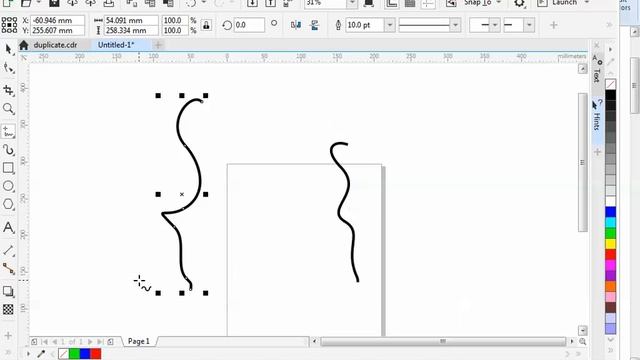
Task: Select the Page 1 tab
Action: pyautogui.click(x=139, y=341)
